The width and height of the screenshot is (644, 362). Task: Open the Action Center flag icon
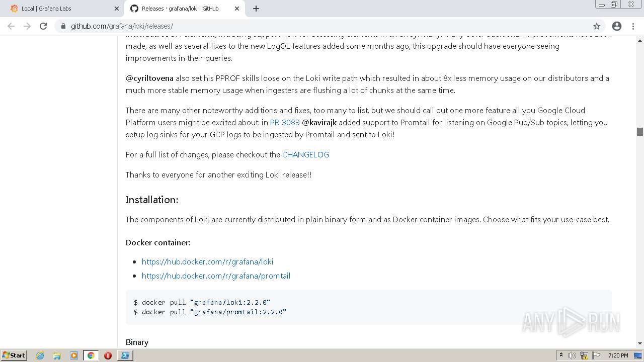596,355
